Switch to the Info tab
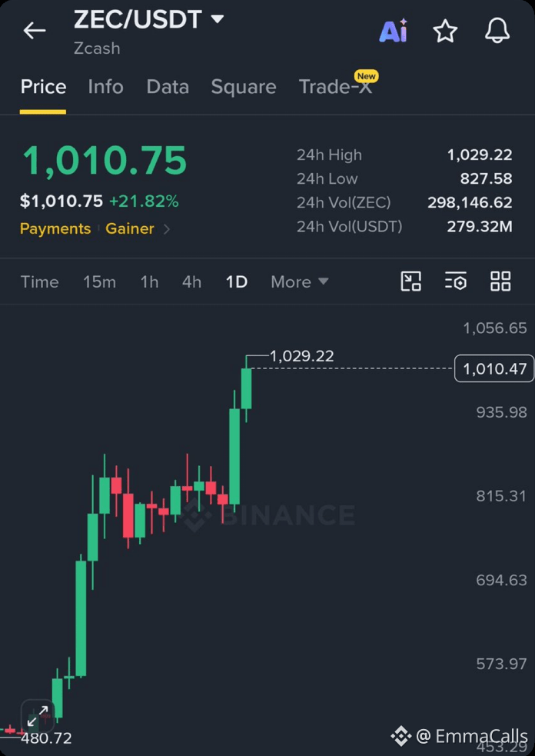535x756 pixels. pos(105,87)
